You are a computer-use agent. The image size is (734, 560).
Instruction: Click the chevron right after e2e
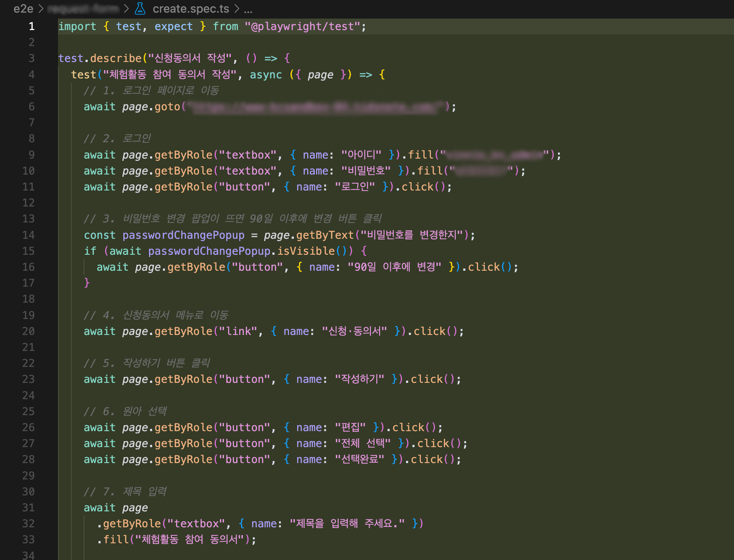tap(41, 8)
